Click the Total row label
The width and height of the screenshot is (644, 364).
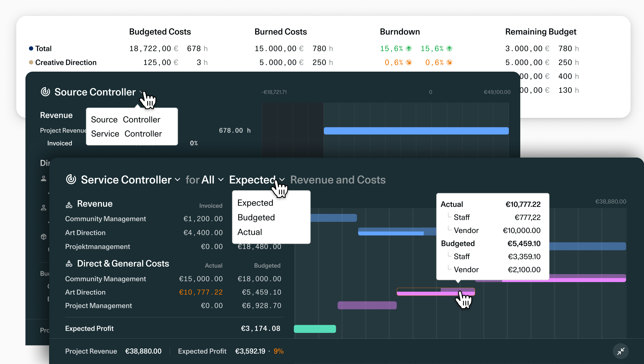pyautogui.click(x=43, y=49)
